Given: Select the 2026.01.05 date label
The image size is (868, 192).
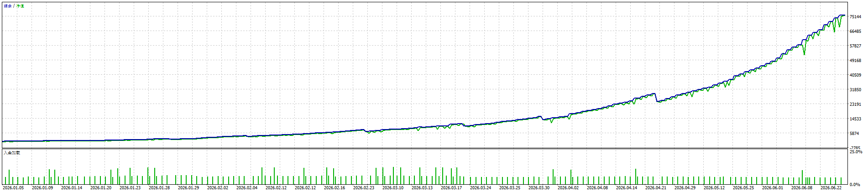Looking at the screenshot, I should (x=13, y=187).
